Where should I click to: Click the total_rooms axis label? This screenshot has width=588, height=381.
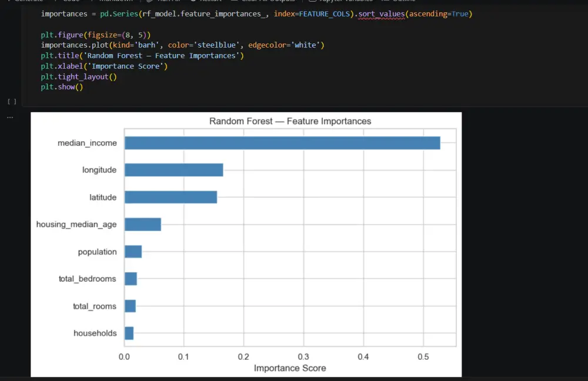(x=95, y=306)
